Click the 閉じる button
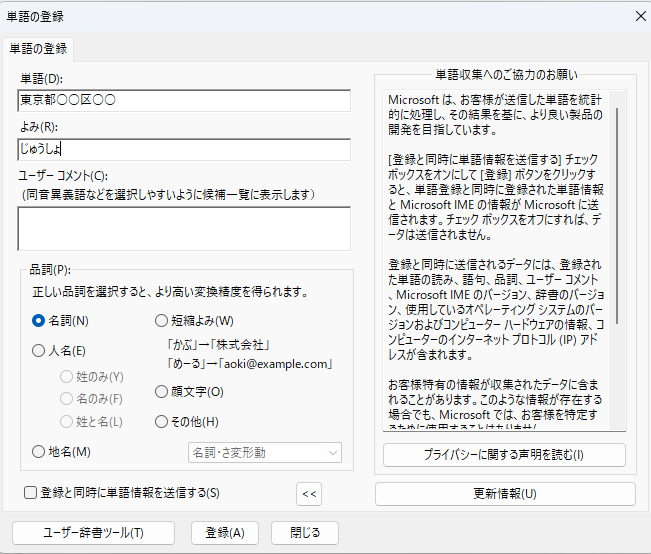 pyautogui.click(x=305, y=532)
